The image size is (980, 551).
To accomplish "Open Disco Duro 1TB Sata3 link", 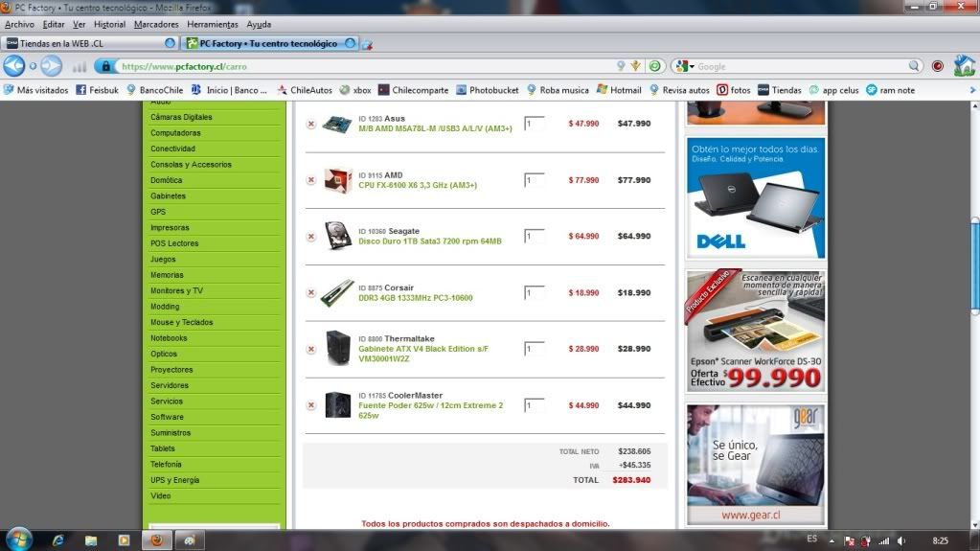I will click(430, 241).
